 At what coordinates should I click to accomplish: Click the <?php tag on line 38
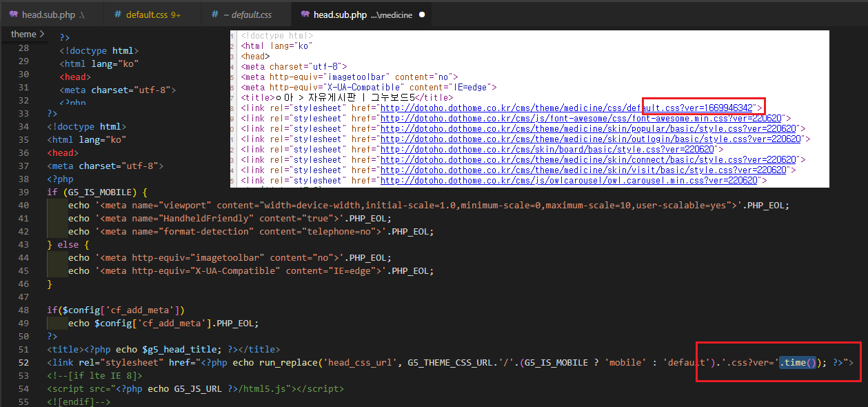point(60,179)
